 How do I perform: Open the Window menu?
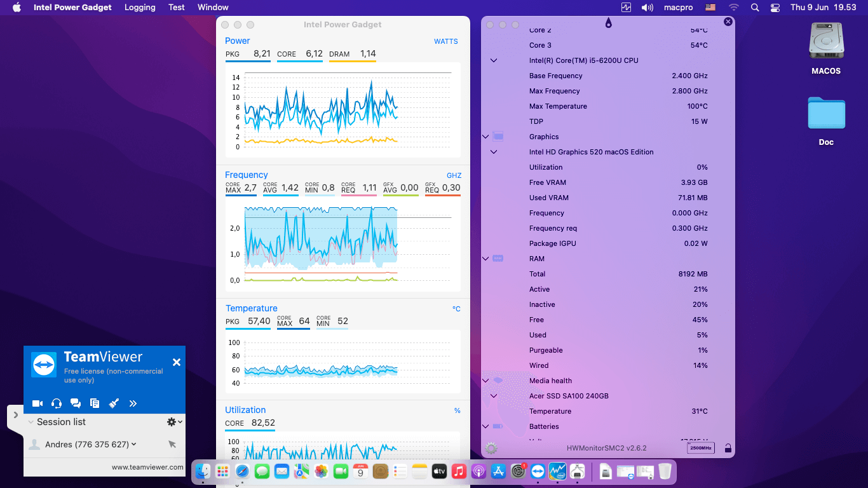[x=213, y=7]
